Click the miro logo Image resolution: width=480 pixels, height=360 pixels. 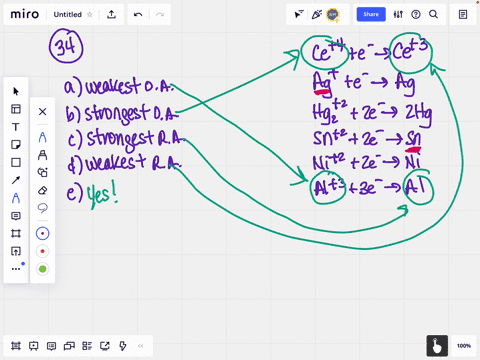[25, 14]
